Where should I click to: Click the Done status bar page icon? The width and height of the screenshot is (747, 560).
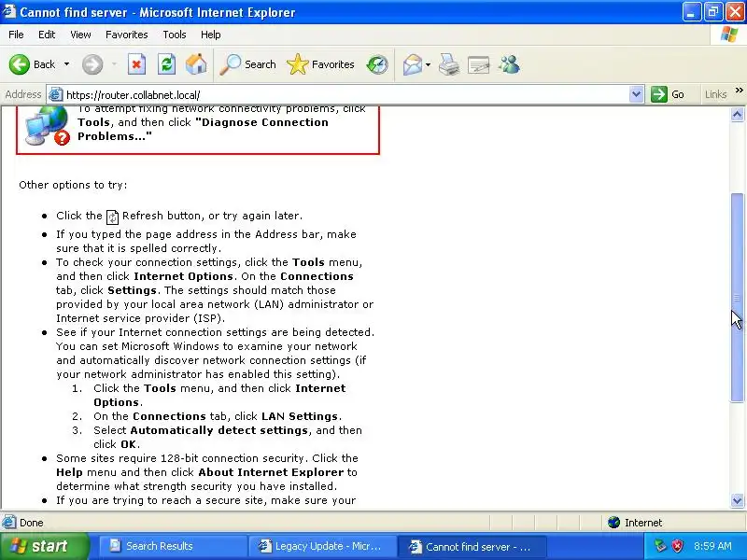pyautogui.click(x=9, y=523)
